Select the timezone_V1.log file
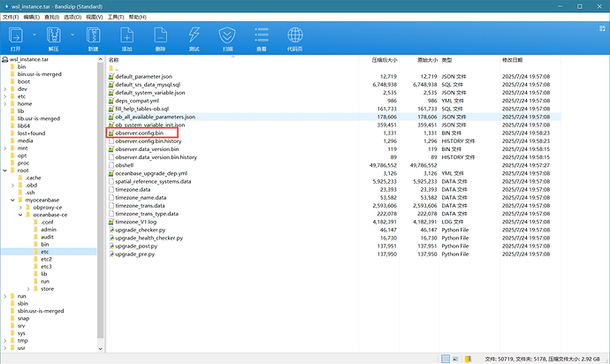 [136, 222]
